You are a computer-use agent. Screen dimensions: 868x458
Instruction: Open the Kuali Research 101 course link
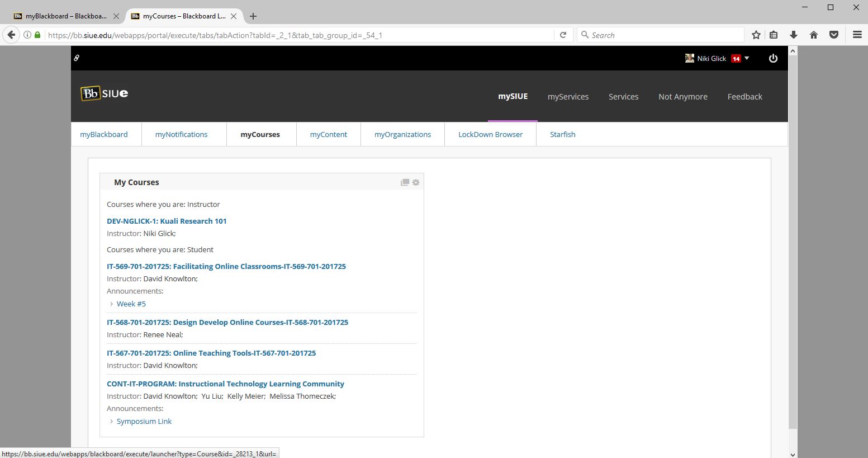[167, 221]
